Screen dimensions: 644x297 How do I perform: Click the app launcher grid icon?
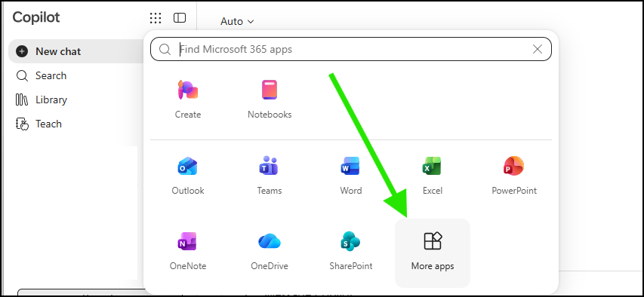(156, 17)
